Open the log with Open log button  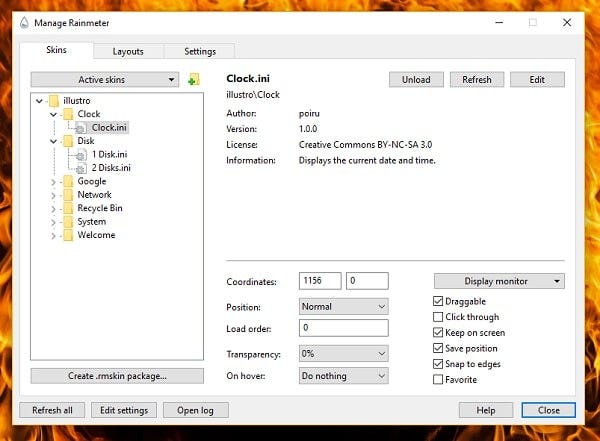tap(196, 410)
